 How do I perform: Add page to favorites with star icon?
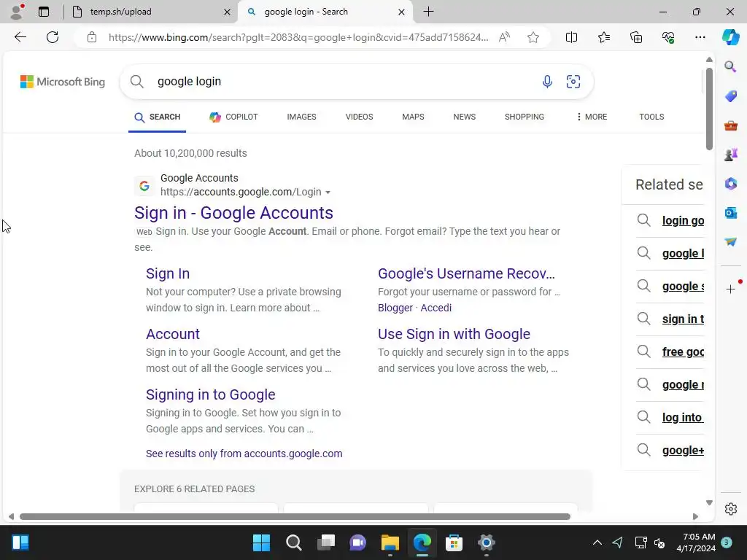click(533, 37)
